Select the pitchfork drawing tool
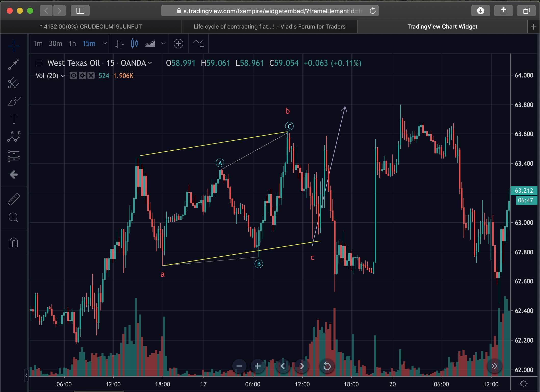Viewport: 540px width, 392px height. (14, 83)
